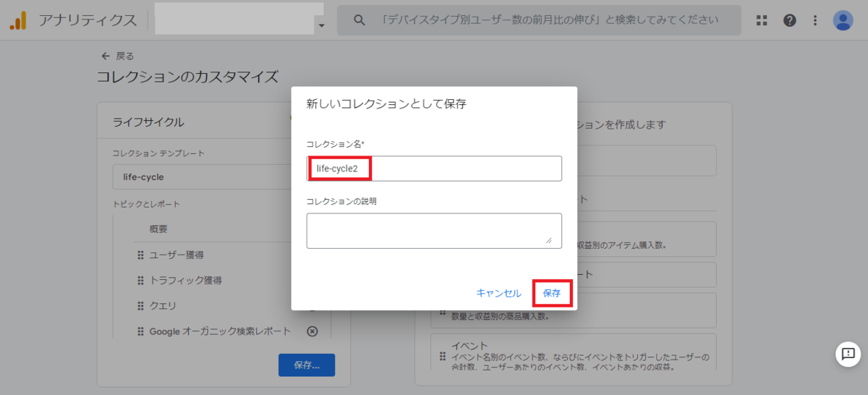Click the コレクションの説明 text area
The height and width of the screenshot is (395, 868).
434,231
